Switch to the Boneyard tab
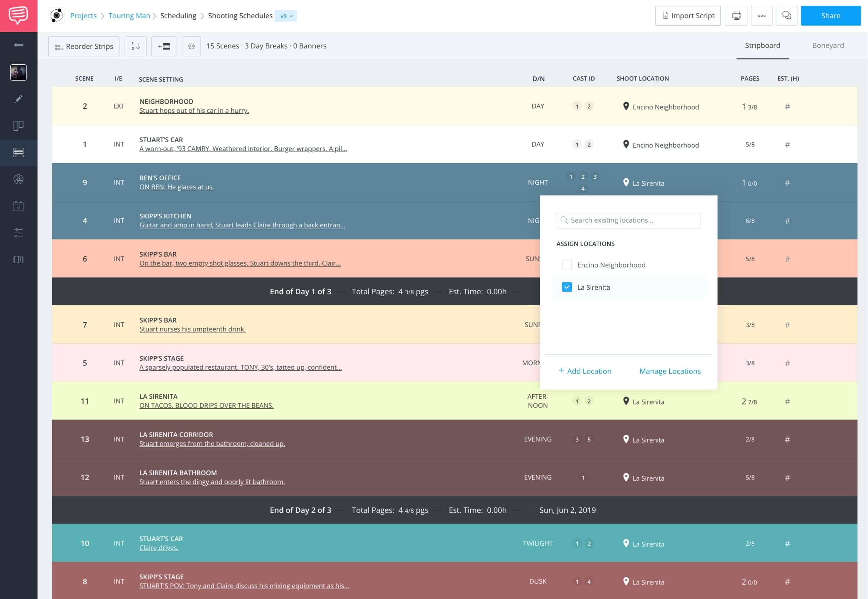 828,46
